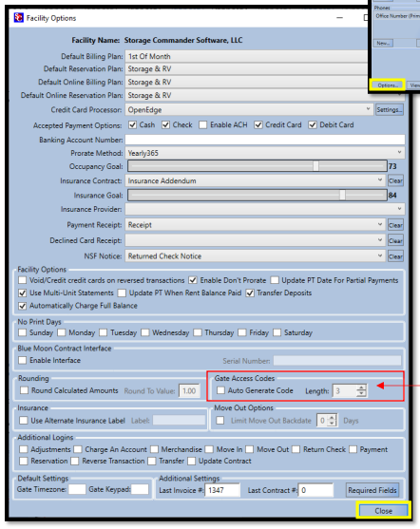Enable ACH payment checkbox
The height and width of the screenshot is (529, 420).
click(202, 124)
